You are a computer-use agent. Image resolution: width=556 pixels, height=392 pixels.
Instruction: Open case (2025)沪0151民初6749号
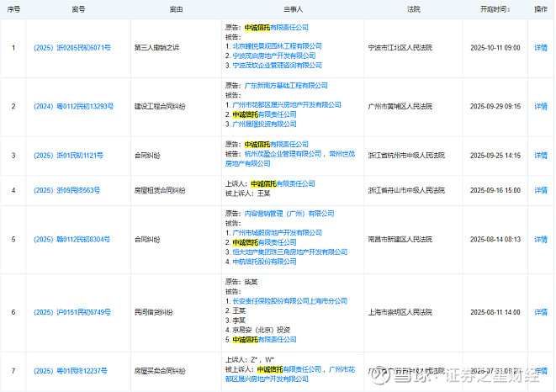pos(72,312)
